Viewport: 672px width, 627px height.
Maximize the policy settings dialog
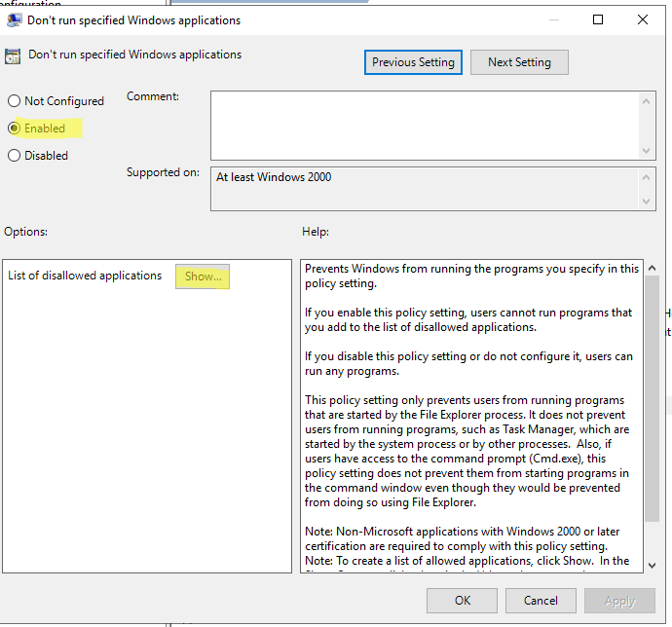598,19
